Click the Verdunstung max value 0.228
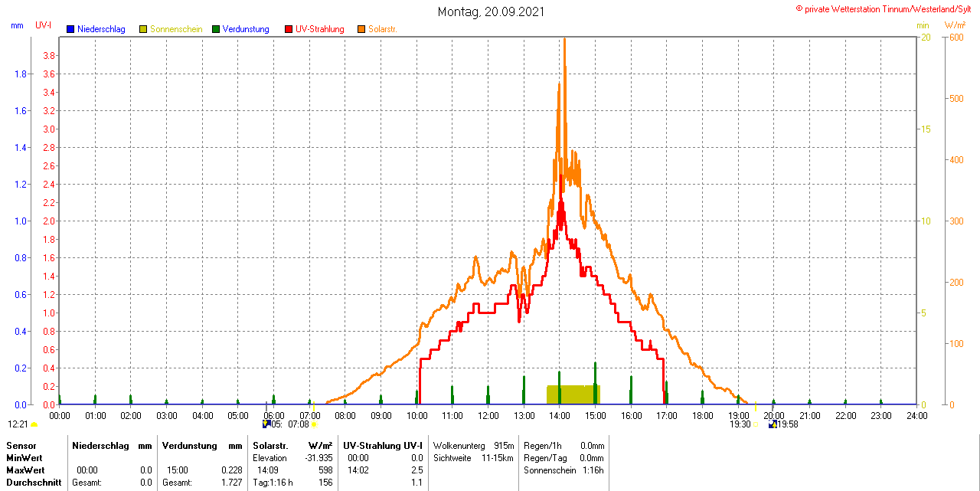The height and width of the screenshot is (491, 980). [x=232, y=470]
